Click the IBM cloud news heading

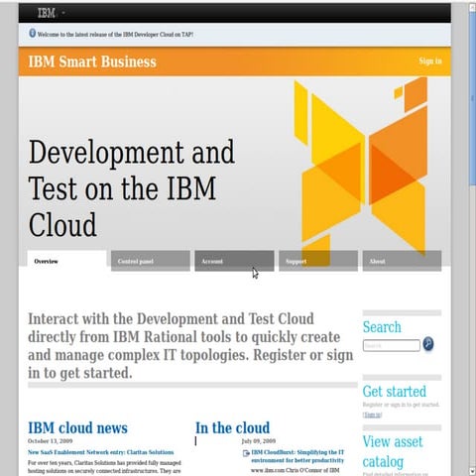[77, 427]
